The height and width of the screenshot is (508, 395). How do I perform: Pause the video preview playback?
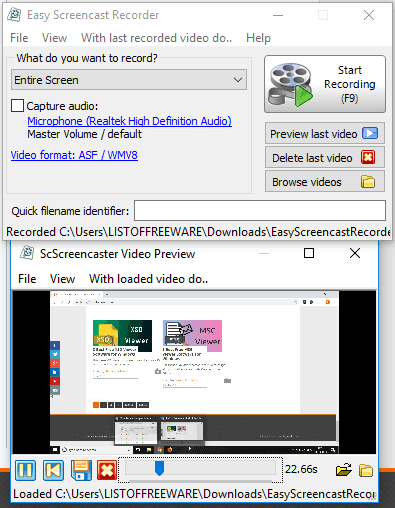tap(25, 470)
